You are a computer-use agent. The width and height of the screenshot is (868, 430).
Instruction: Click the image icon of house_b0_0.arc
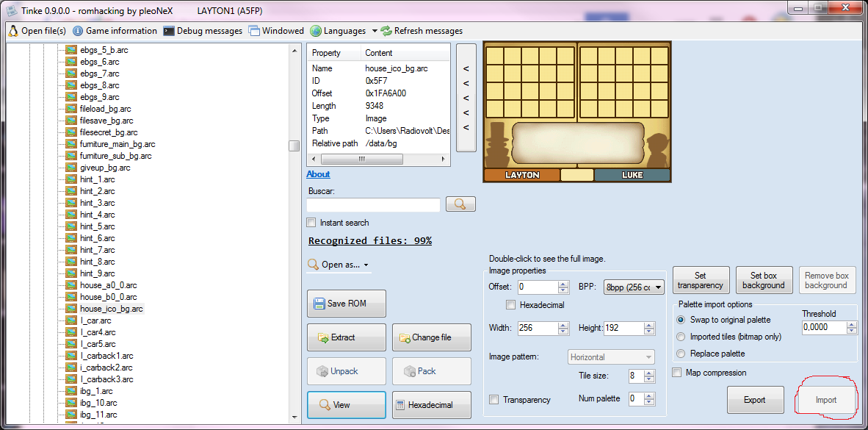[x=70, y=297]
